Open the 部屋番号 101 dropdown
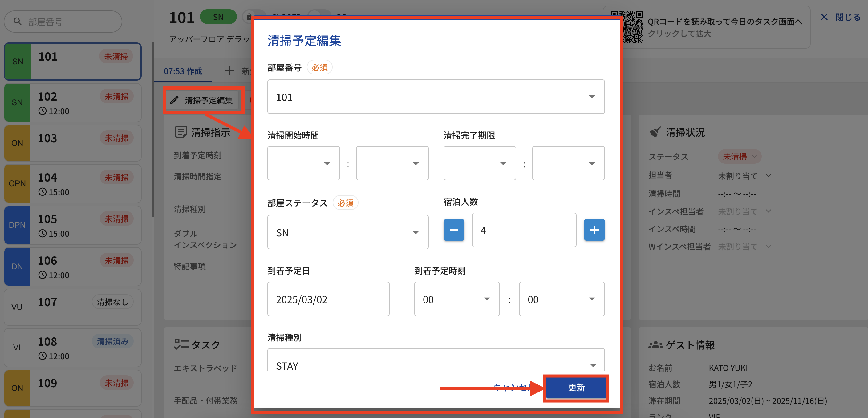 (x=436, y=97)
